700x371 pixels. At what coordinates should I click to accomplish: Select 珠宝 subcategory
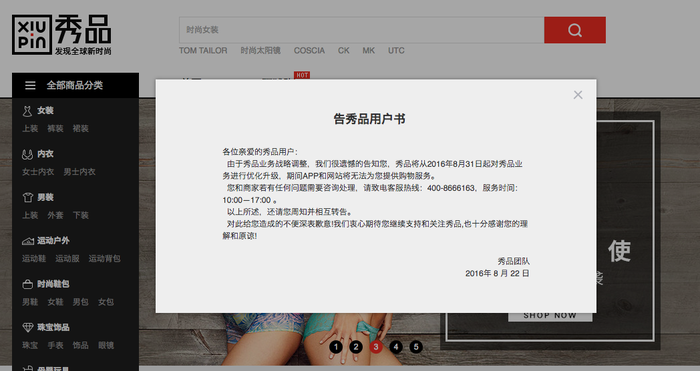point(30,346)
